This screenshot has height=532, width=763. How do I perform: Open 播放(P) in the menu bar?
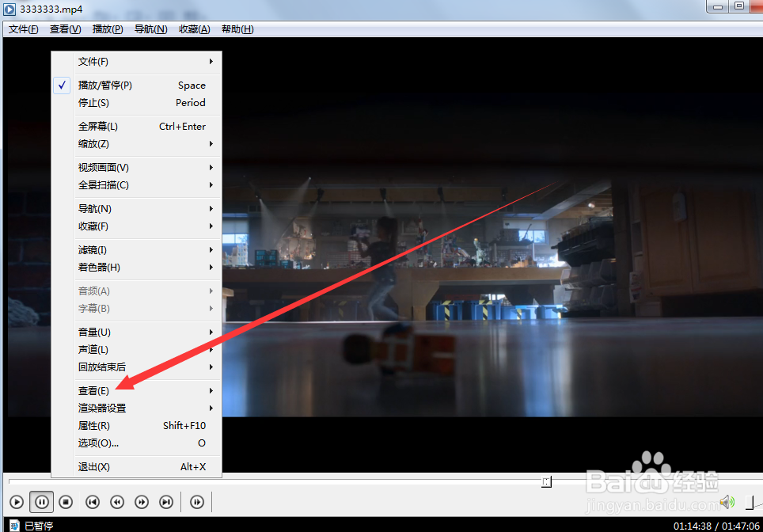(108, 29)
